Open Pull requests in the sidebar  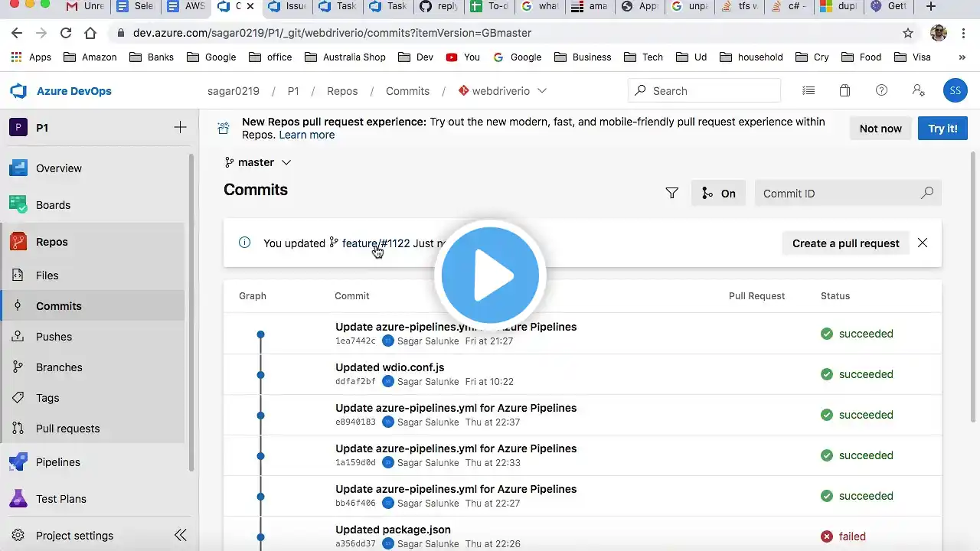click(93, 428)
